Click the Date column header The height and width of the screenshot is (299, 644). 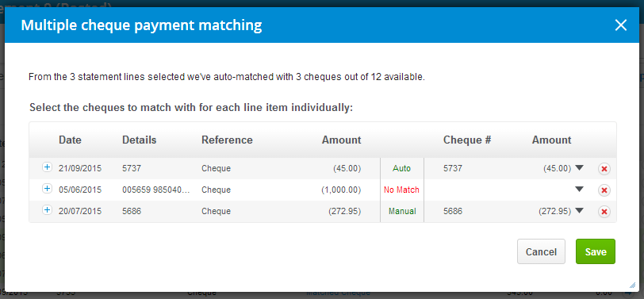point(71,140)
